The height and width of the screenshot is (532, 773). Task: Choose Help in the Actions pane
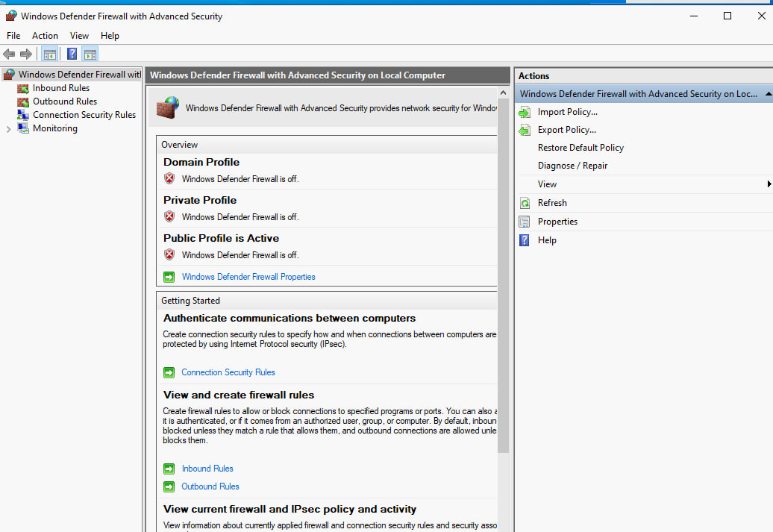[547, 240]
